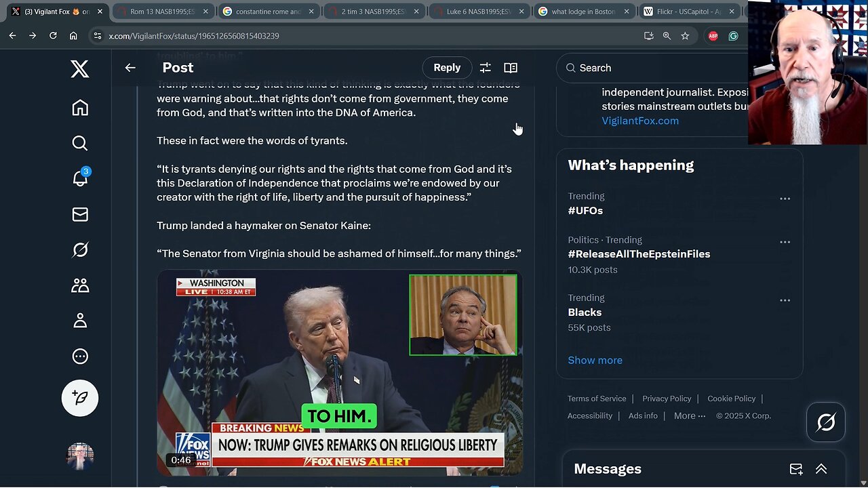Screen dimensions: 868x488
Task: Click the install app icon in address bar
Action: point(648,36)
